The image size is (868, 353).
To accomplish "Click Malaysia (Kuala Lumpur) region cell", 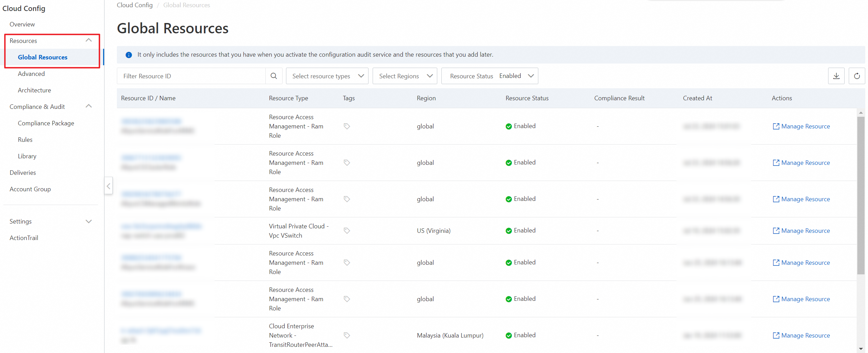I will 450,335.
